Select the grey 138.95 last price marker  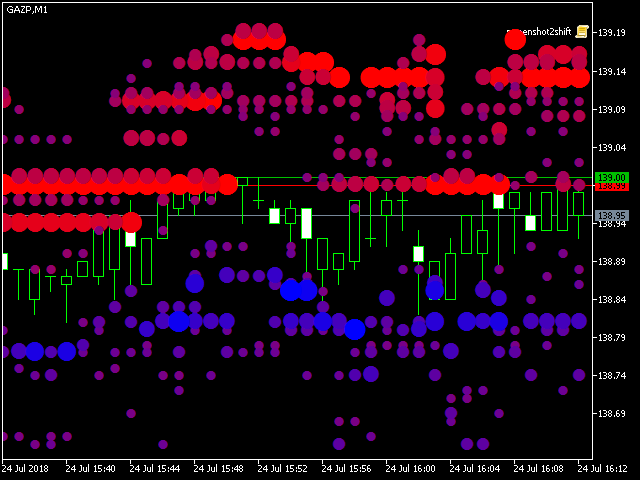pos(612,216)
